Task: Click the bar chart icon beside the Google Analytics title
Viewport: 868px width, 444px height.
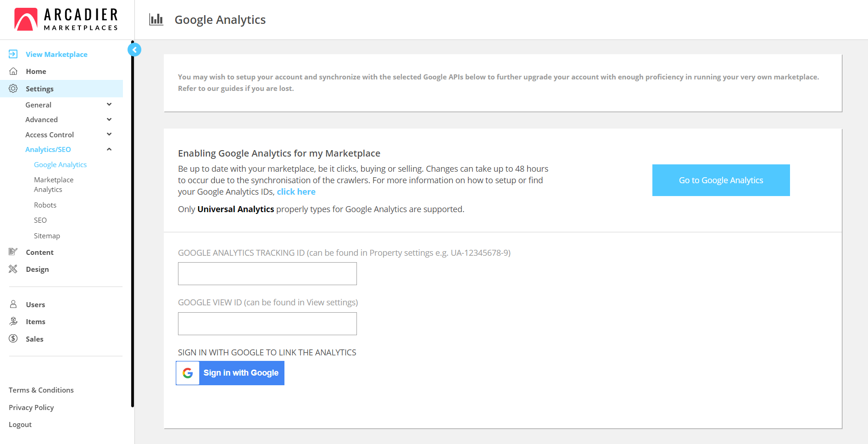Action: point(156,19)
